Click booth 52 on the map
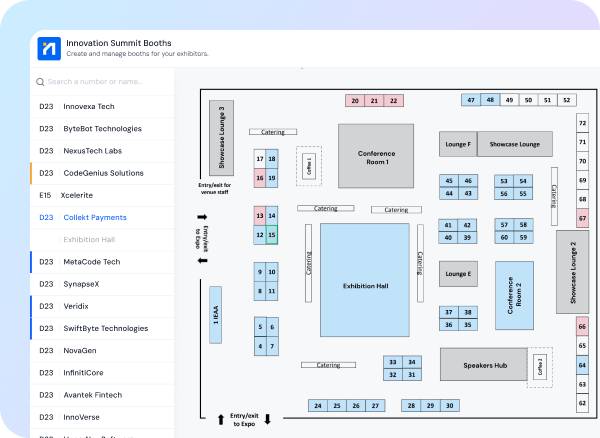600x438 pixels. click(x=567, y=100)
